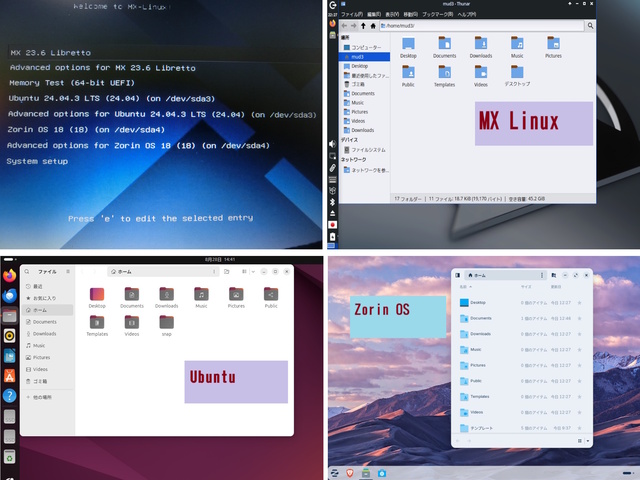The image size is (640, 480).
Task: Star the Pictures row in Zorin Files
Action: coord(579,365)
